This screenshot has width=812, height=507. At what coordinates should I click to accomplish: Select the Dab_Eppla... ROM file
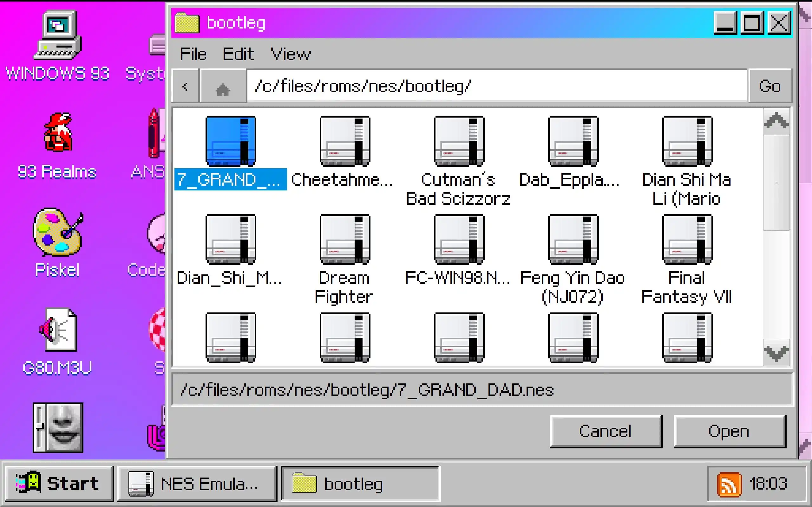click(573, 141)
